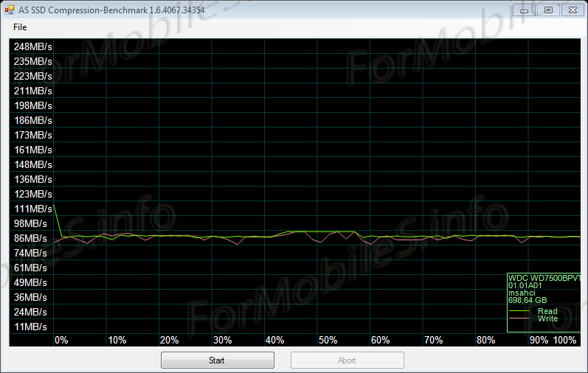Click the Write line sample in legend
The width and height of the screenshot is (588, 373).
(x=520, y=318)
